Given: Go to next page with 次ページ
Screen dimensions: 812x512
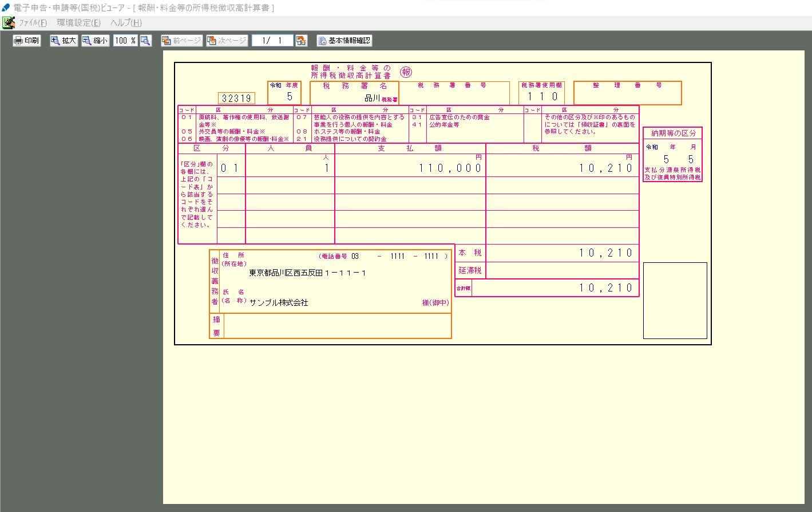Looking at the screenshot, I should coord(227,41).
